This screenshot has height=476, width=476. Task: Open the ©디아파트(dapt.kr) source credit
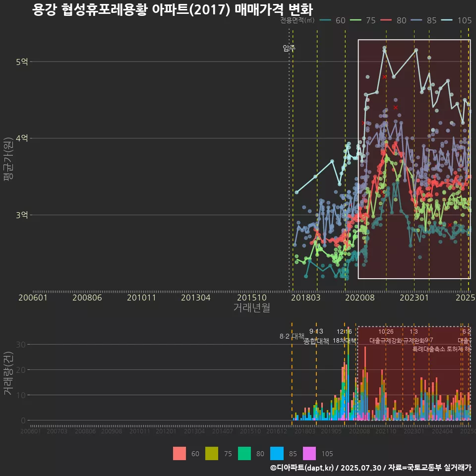point(302,468)
